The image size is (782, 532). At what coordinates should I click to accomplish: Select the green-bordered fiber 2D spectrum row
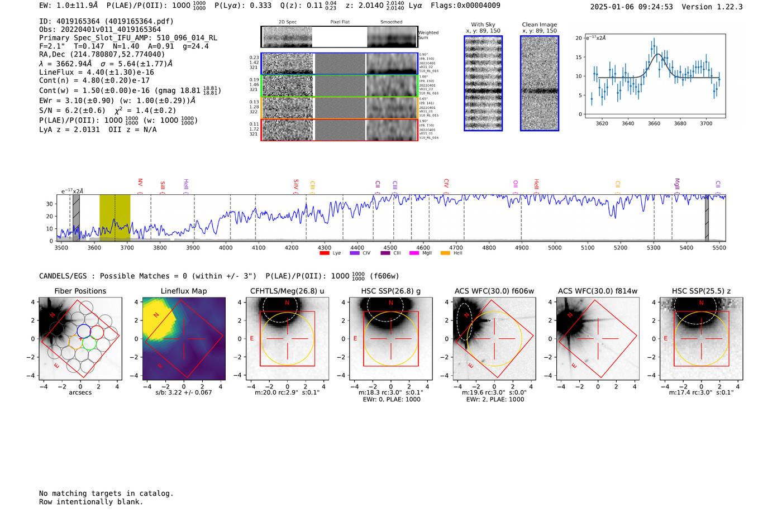click(340, 86)
